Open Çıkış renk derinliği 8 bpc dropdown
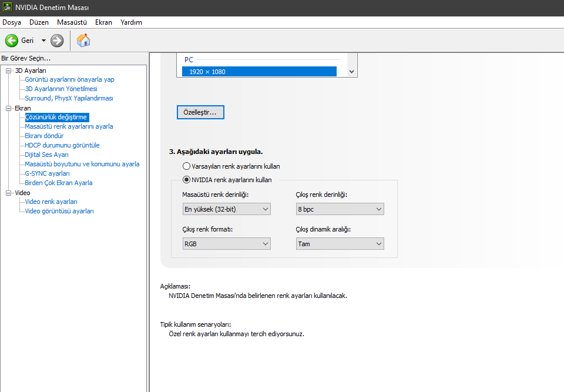564x392 pixels. point(340,209)
